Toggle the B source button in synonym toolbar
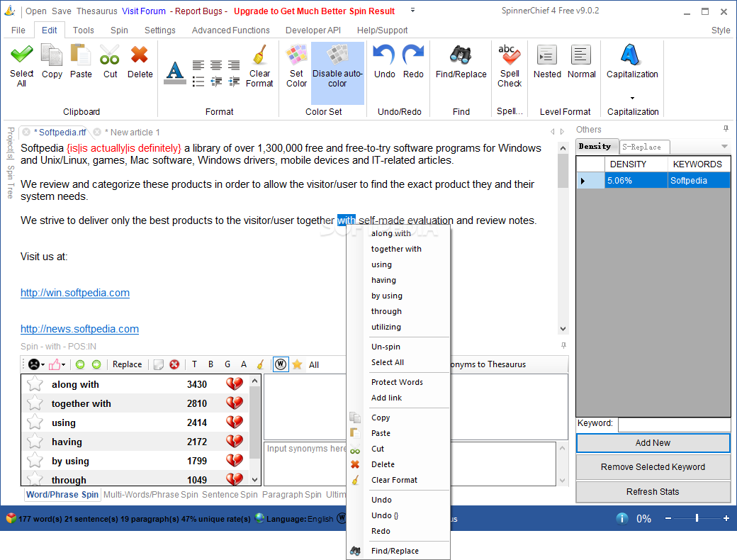This screenshot has height=560, width=737. click(211, 364)
